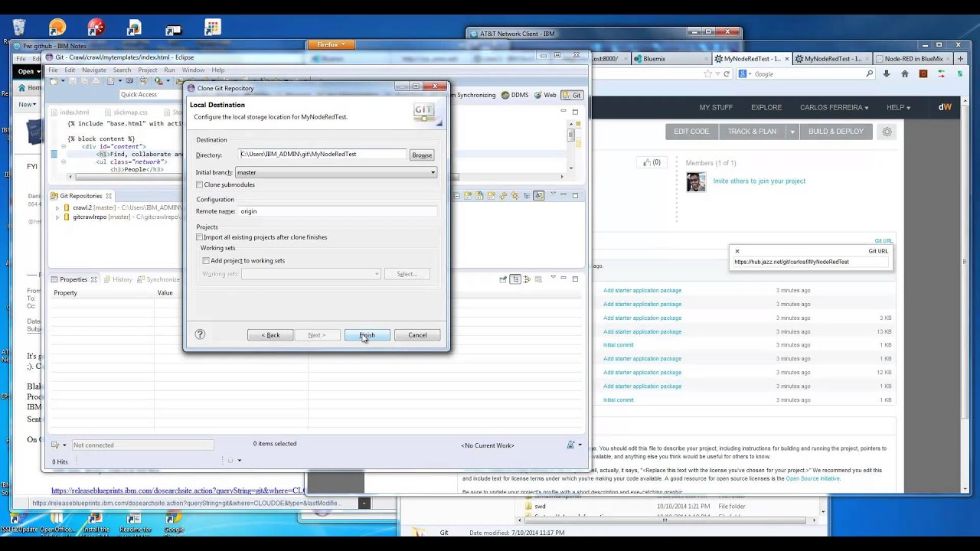This screenshot has height=551, width=980.
Task: Toggle show categories in Properties view
Action: (x=515, y=279)
